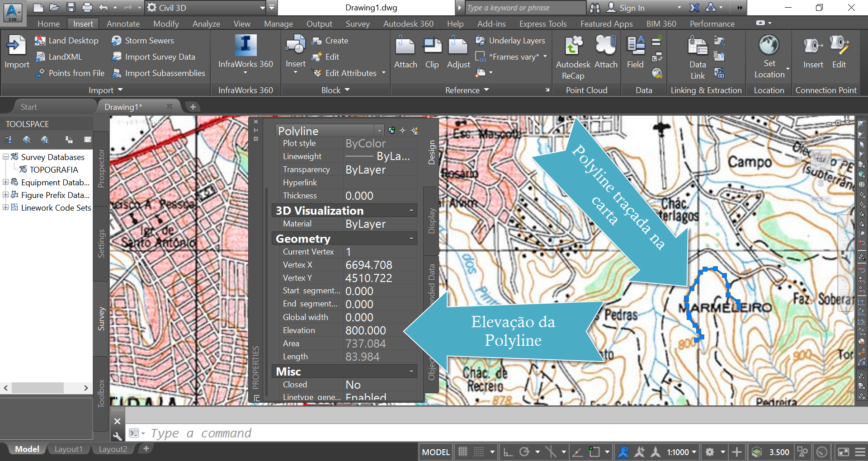Switch to the Layout1 tab
This screenshot has height=461, width=868.
(68, 449)
